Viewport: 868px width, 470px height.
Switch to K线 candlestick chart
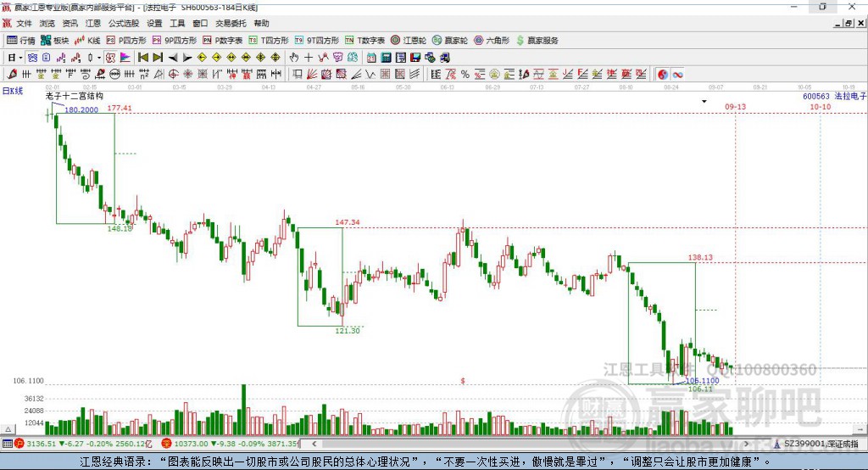(x=87, y=41)
